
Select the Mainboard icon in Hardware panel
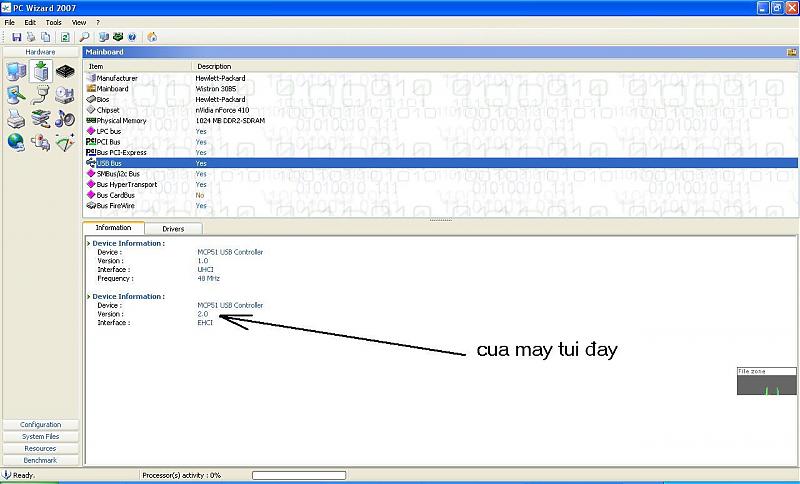(x=41, y=71)
